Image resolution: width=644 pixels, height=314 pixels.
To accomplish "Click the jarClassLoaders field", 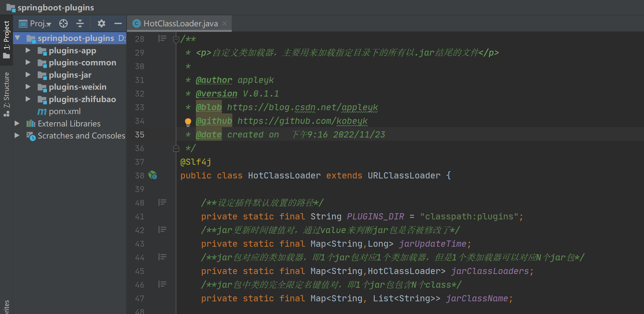I will pos(490,271).
